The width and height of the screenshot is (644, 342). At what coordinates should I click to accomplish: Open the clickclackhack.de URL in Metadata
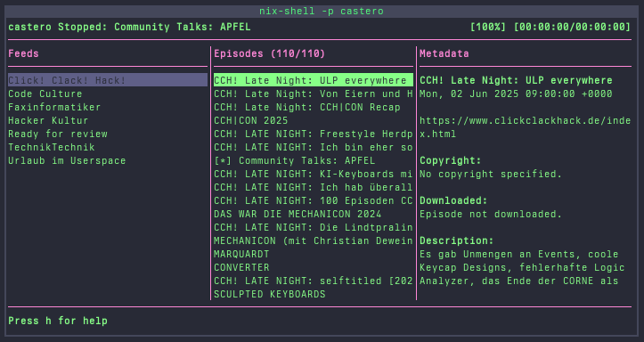click(x=525, y=127)
